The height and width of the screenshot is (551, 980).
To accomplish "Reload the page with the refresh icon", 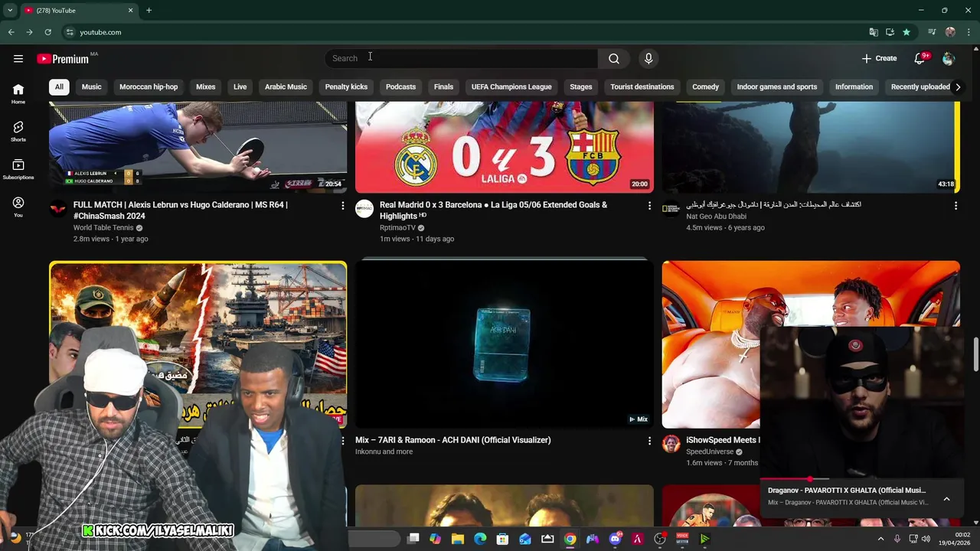I will (x=47, y=32).
